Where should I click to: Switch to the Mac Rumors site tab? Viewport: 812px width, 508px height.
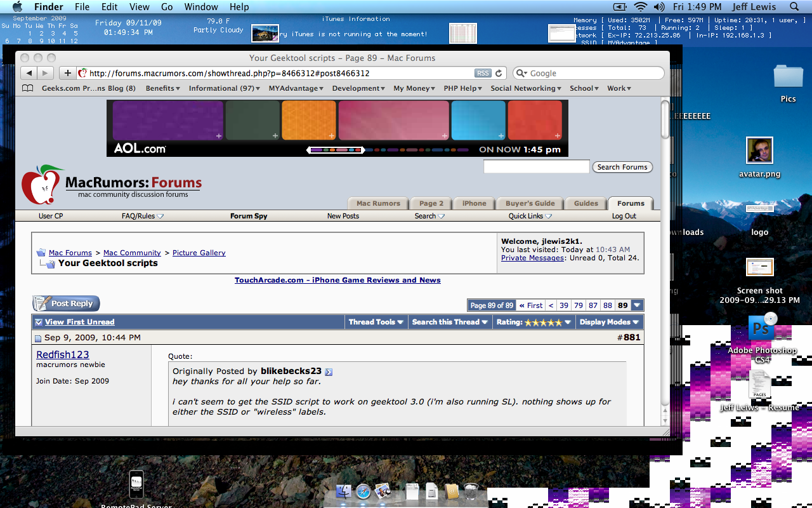(x=378, y=203)
